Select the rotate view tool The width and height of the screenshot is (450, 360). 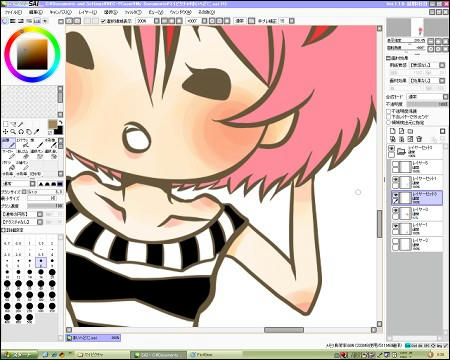click(21, 132)
